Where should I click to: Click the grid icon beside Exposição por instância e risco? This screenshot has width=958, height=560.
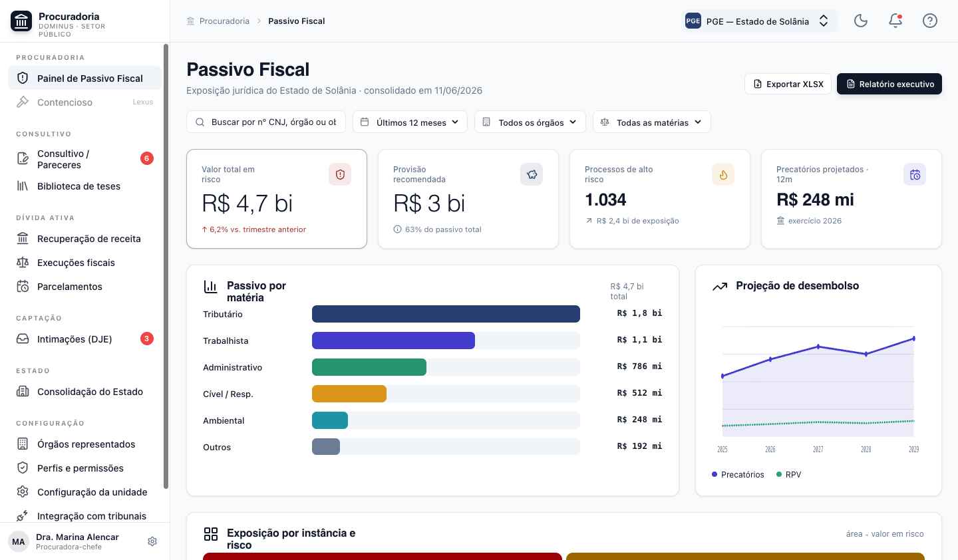click(211, 534)
